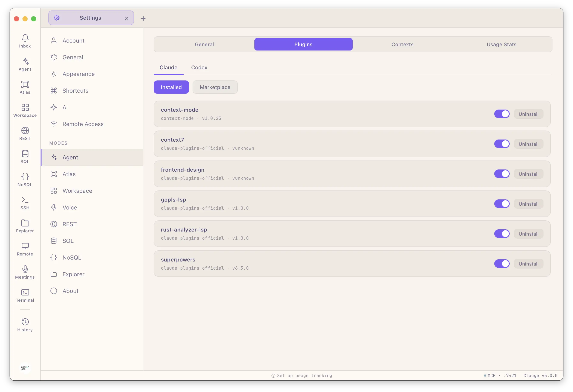Turn off the superpowers plugin toggle
Screen dimensions: 573x392
[502, 264]
